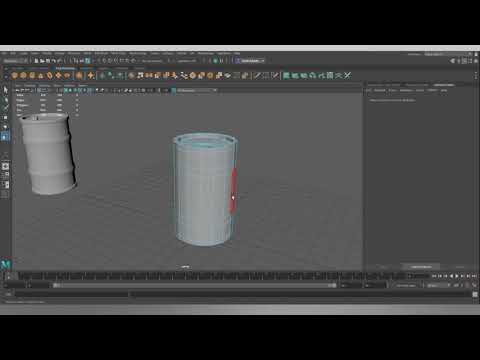Click the New Scene icon
The image size is (480, 360).
coord(37,61)
